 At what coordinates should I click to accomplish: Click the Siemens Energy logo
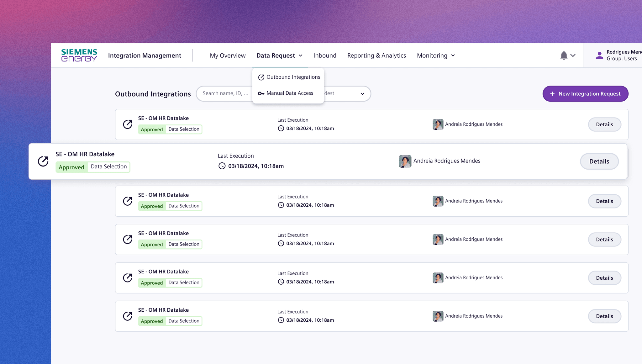tap(79, 55)
